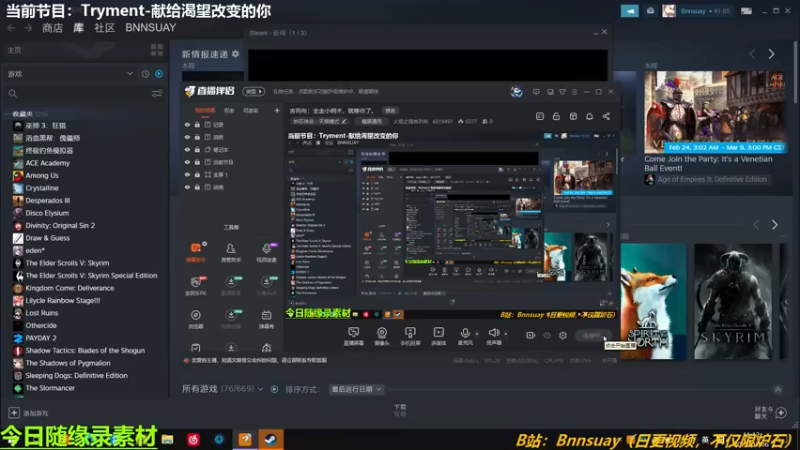
Task: Open the Bnnsuay account dropdown in Steam
Action: tap(705, 11)
